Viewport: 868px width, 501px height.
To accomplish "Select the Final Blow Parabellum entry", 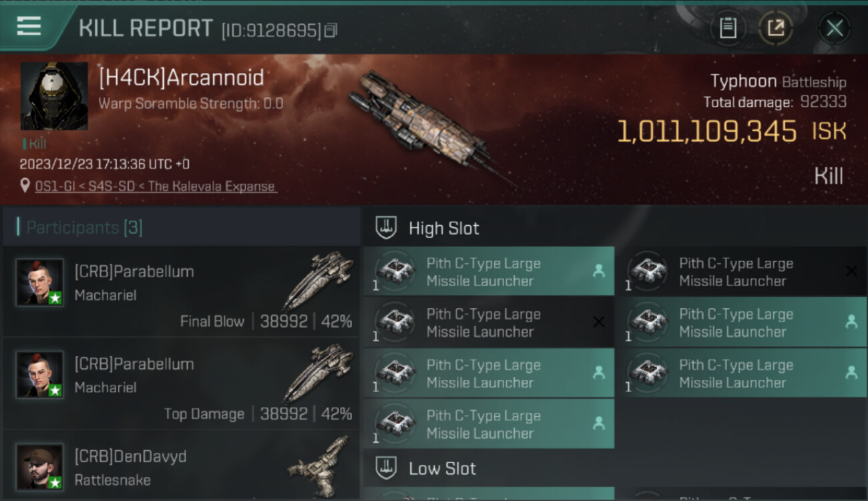I will click(181, 292).
